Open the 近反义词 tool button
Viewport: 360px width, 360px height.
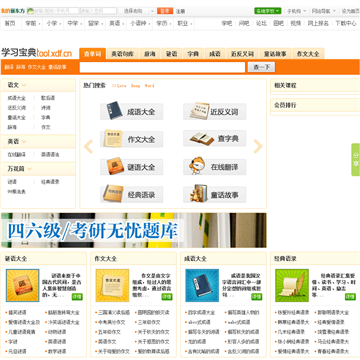[x=215, y=111]
